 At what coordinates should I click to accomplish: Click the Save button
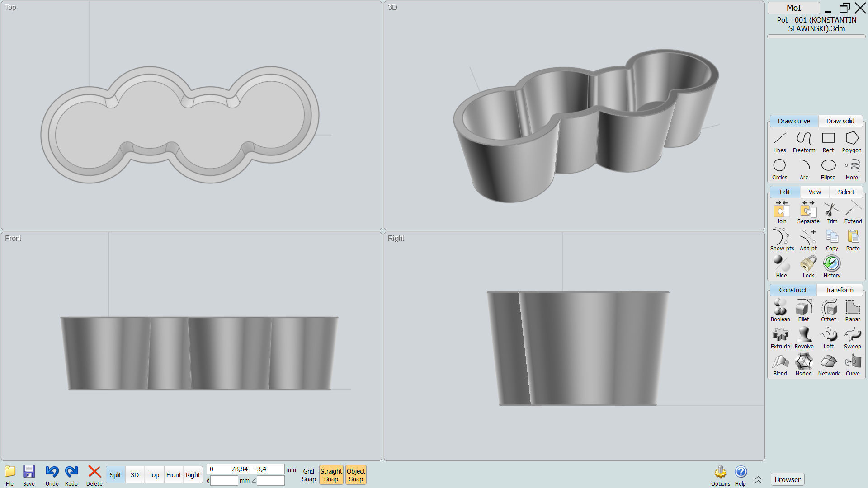click(29, 476)
